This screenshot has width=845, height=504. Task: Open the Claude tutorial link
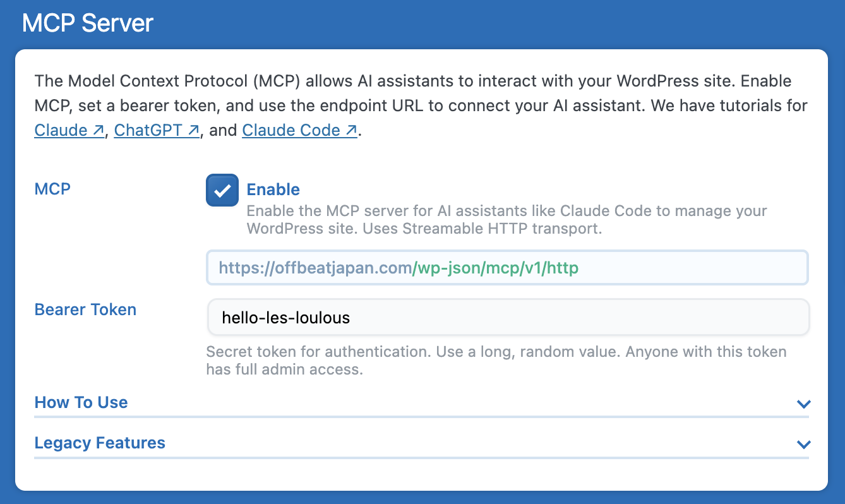pos(63,130)
